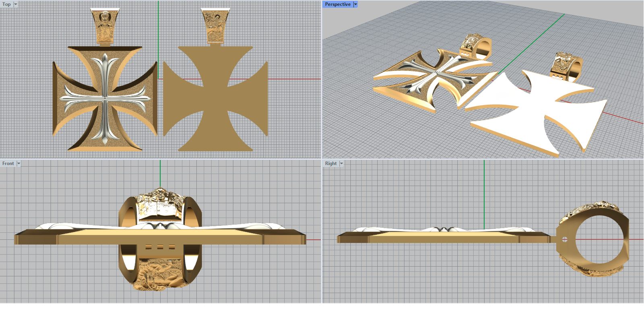The height and width of the screenshot is (311, 644).
Task: Pick the engraved bail above the detailed cross in Top view
Action: click(x=105, y=25)
